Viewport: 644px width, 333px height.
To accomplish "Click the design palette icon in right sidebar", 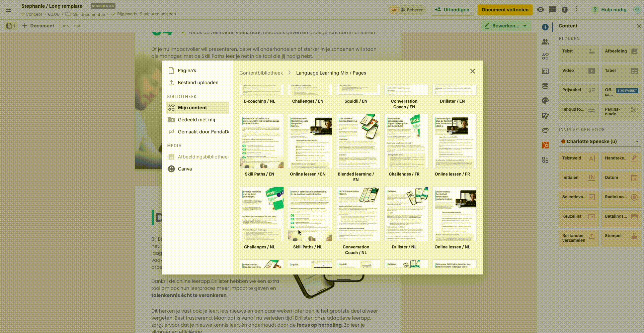I will [545, 101].
